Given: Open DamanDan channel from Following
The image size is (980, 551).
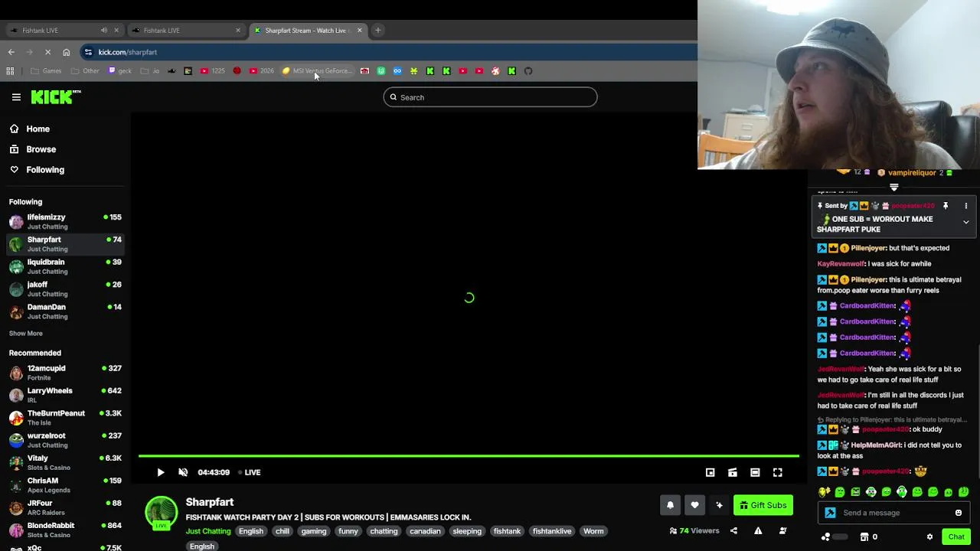Looking at the screenshot, I should (x=65, y=311).
